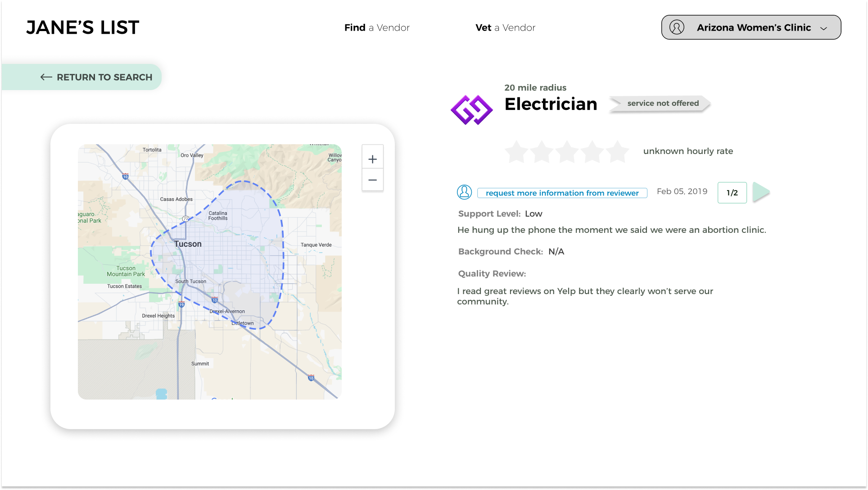Viewport: 868px width, 490px height.
Task: Click the fifth rating star
Action: point(618,152)
